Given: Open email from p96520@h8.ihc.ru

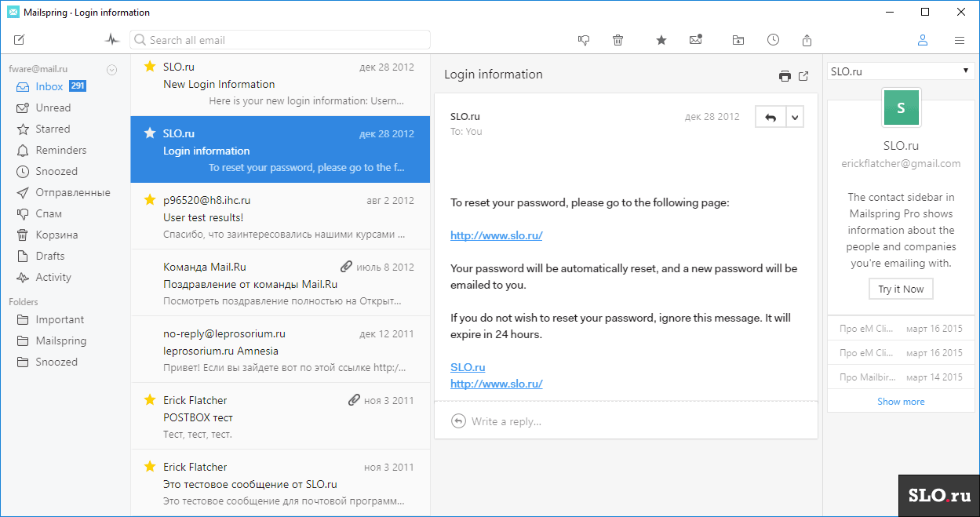Looking at the screenshot, I should pos(280,217).
